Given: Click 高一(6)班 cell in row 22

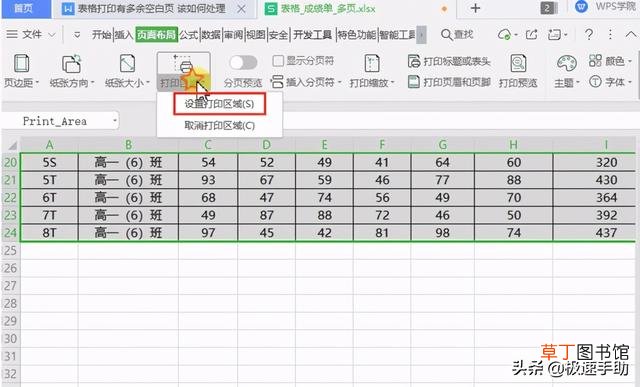Looking at the screenshot, I should coord(128,198).
